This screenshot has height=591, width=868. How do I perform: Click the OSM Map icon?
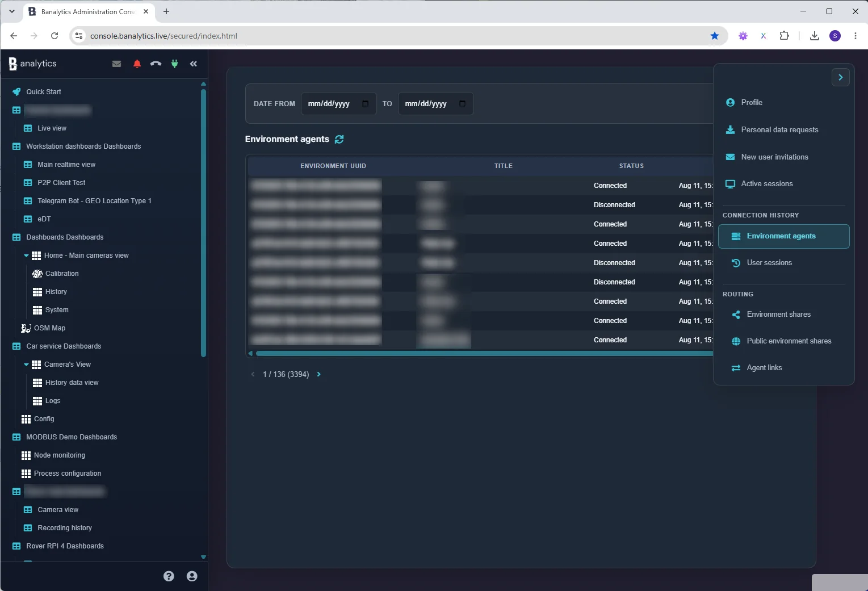pos(26,328)
